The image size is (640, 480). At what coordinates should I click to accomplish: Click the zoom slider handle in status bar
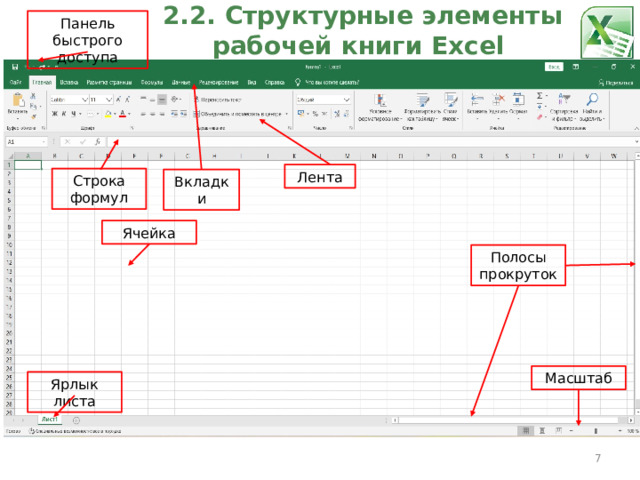point(596,431)
